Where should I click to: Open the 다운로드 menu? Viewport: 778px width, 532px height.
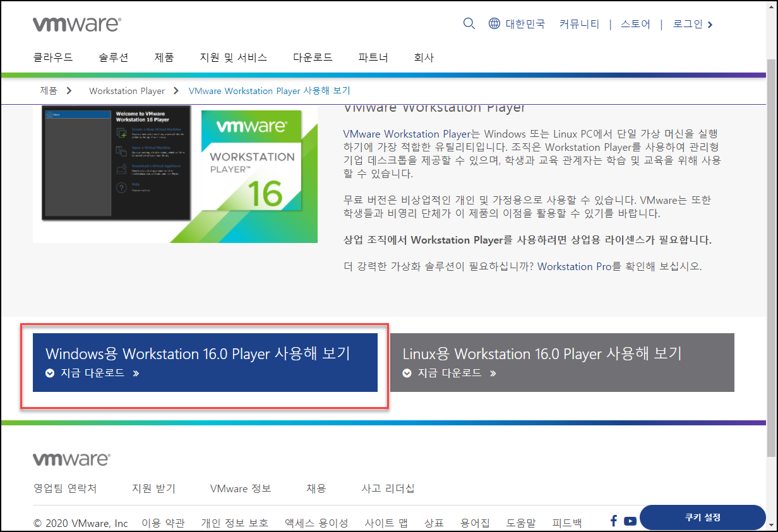pos(313,57)
